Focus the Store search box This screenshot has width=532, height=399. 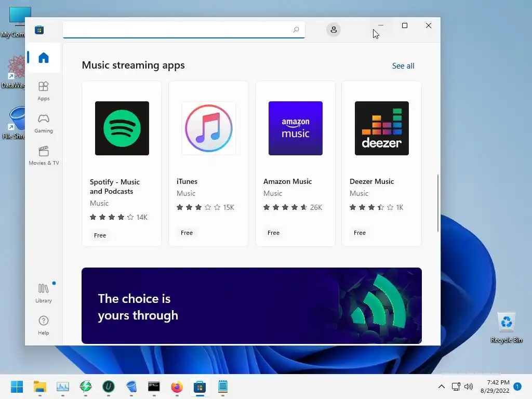[184, 30]
